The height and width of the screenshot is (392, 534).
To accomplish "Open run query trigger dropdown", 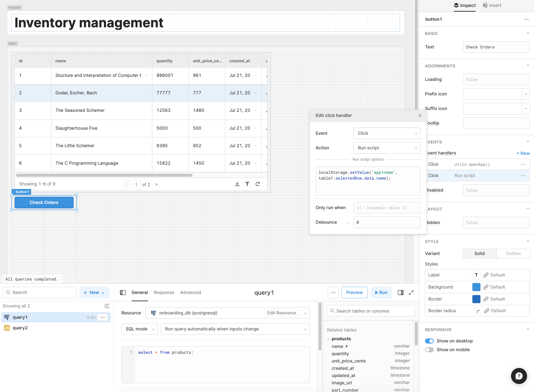I will click(235, 329).
